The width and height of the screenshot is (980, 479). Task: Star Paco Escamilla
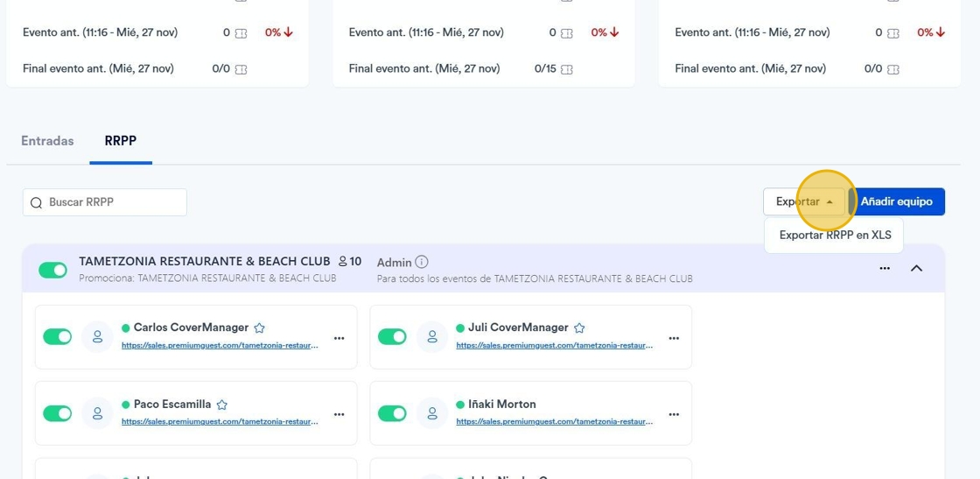(222, 405)
